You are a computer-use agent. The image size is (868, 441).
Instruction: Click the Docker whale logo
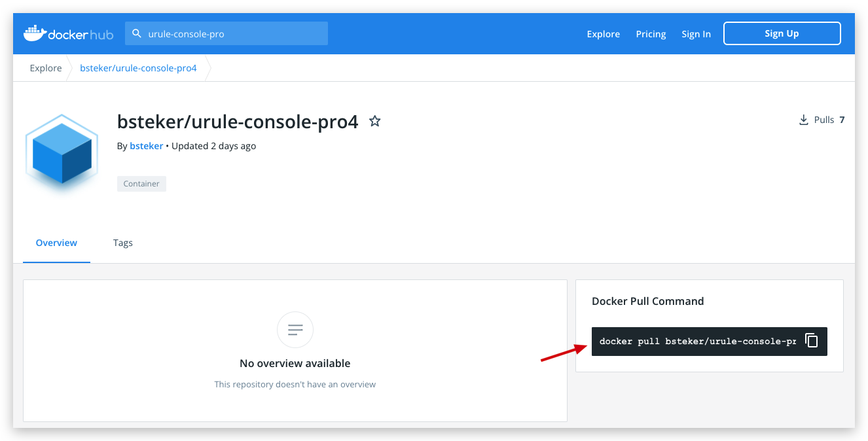[36, 33]
